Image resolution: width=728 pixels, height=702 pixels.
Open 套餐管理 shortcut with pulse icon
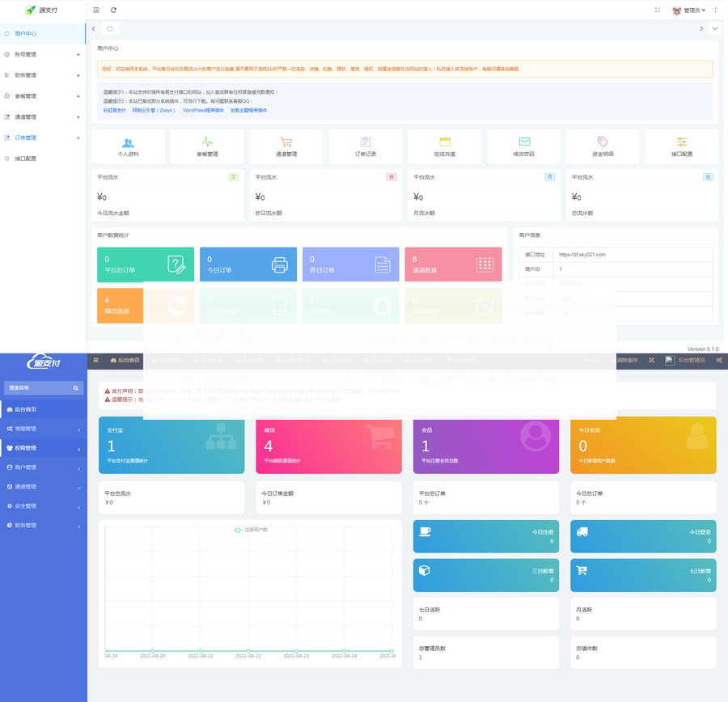pos(207,146)
